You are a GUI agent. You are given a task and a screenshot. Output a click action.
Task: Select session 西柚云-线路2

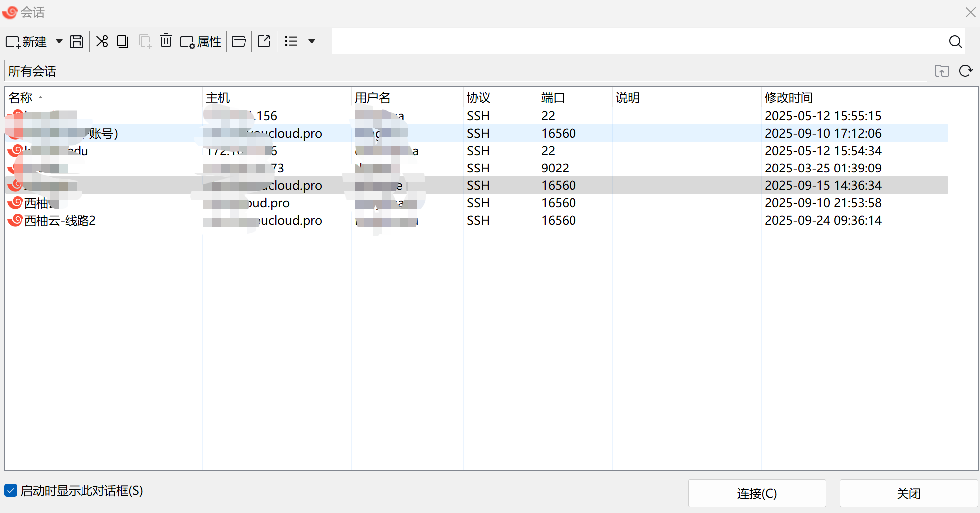click(x=477, y=220)
